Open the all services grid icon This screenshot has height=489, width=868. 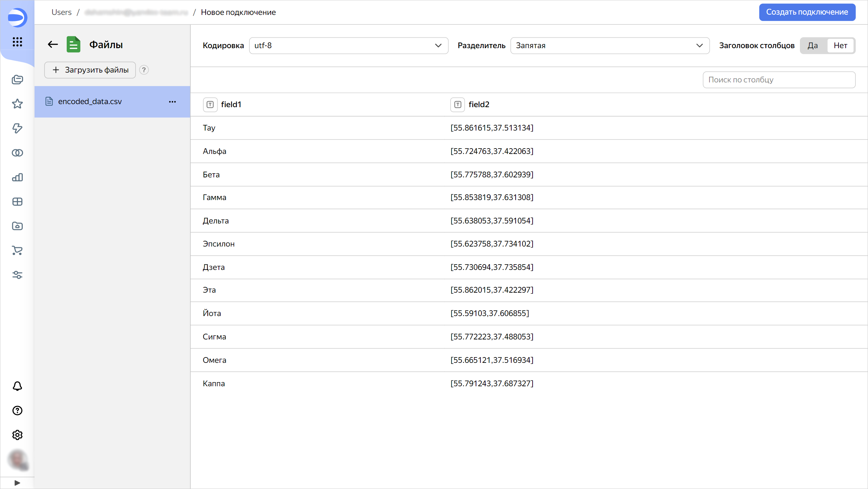pyautogui.click(x=17, y=42)
